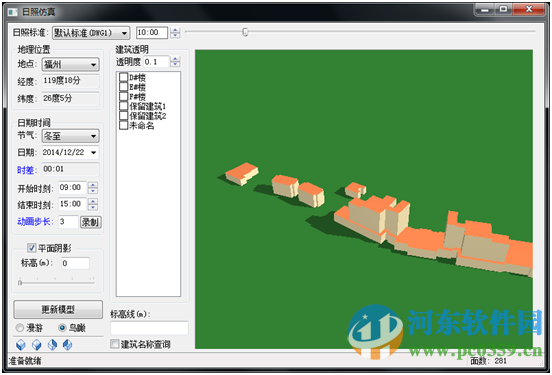Viewport: 552px width, 375px height.
Task: Open the 地点 dropdown showing 福州
Action: tap(71, 64)
